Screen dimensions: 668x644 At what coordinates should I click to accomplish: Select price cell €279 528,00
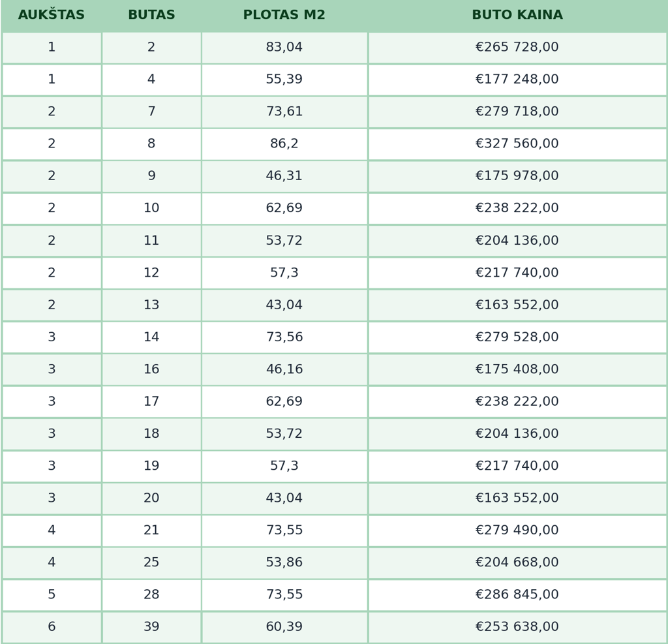coord(517,337)
